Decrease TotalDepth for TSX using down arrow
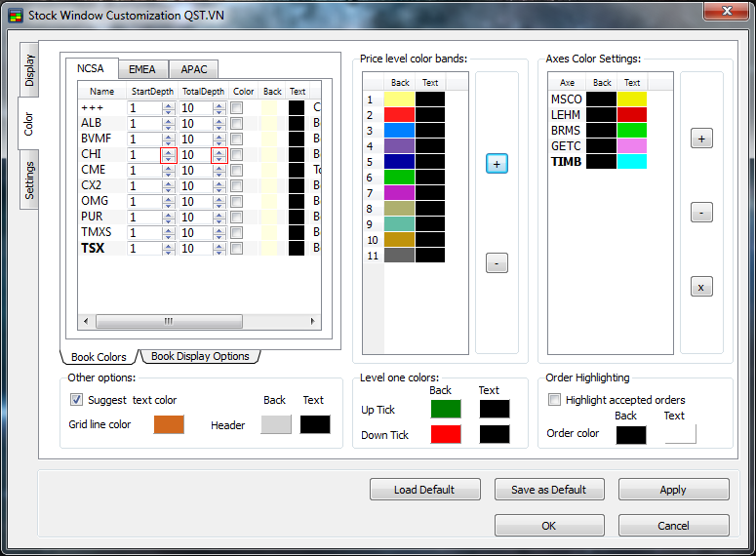The width and height of the screenshot is (756, 556). 219,252
